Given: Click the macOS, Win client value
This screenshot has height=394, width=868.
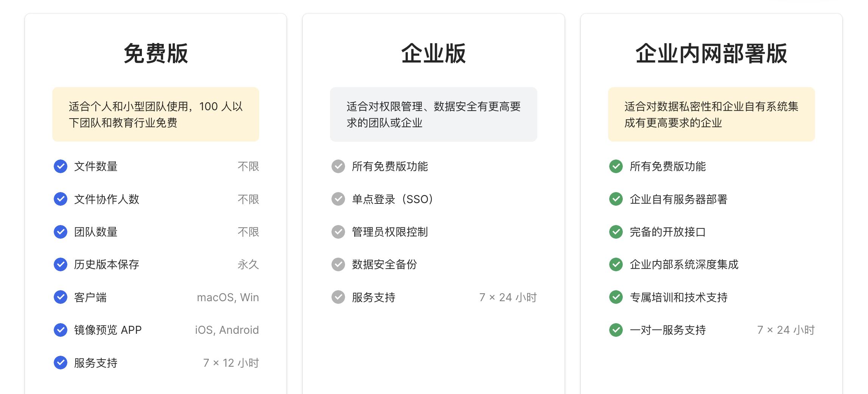Looking at the screenshot, I should [228, 297].
